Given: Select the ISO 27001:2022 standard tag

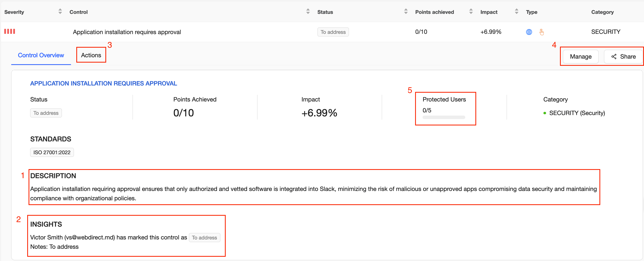Looking at the screenshot, I should (52, 152).
